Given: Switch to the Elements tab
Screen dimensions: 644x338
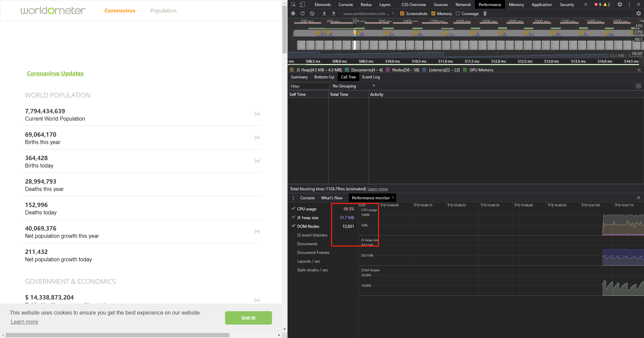Looking at the screenshot, I should (323, 5).
